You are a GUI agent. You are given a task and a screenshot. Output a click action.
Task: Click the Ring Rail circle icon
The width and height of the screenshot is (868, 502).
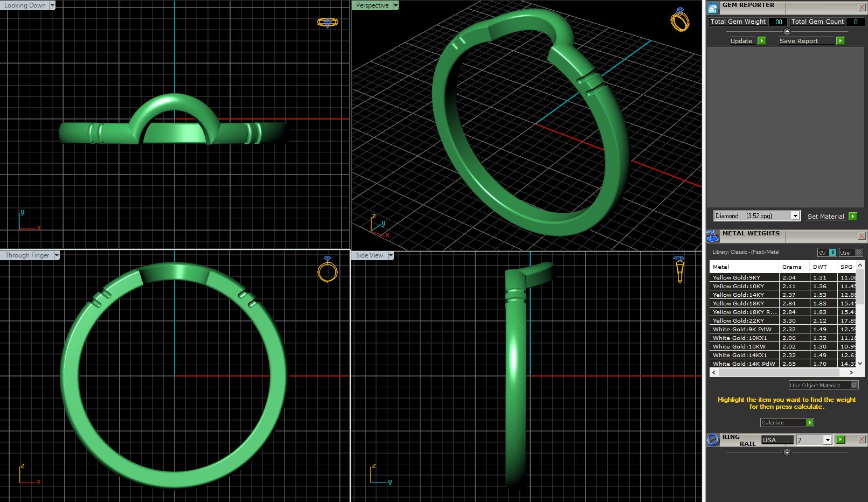coord(713,440)
